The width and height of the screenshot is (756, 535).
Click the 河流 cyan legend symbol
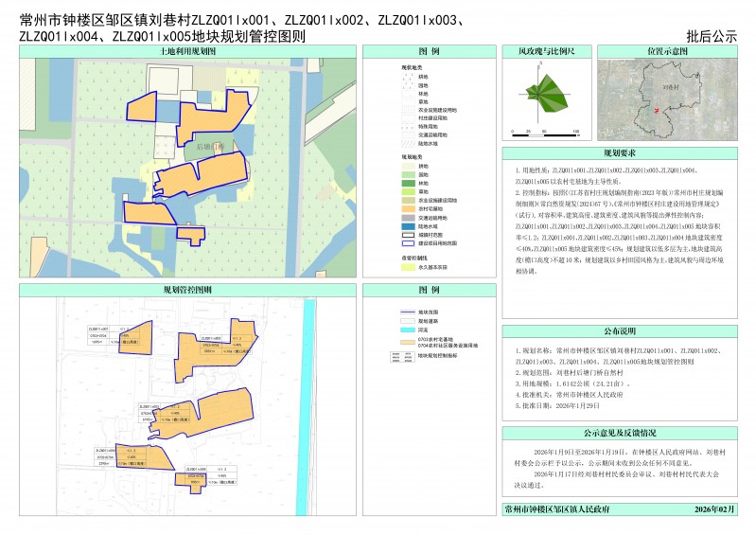pyautogui.click(x=409, y=329)
